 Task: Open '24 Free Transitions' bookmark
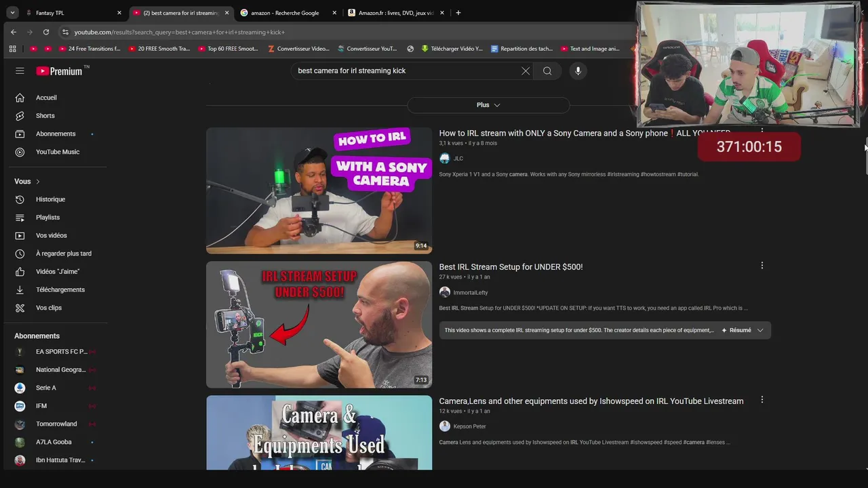click(90, 49)
